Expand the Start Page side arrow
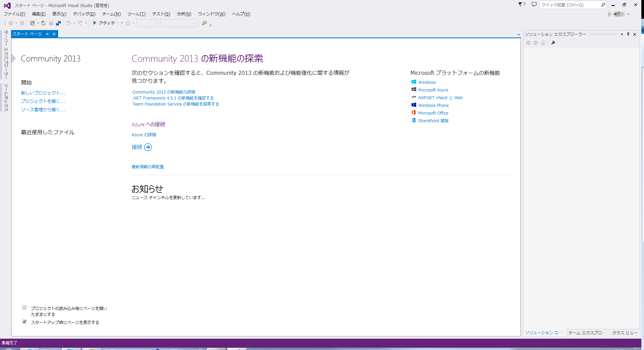 pyautogui.click(x=14, y=58)
